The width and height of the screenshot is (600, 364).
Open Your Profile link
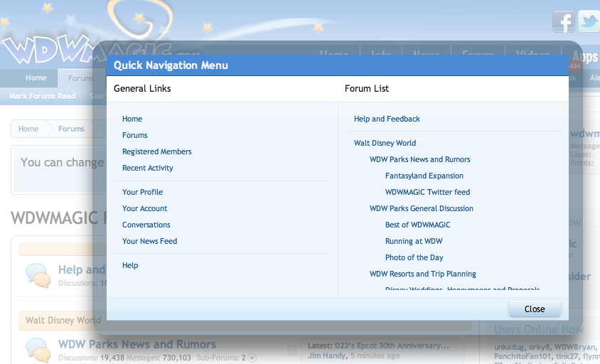[x=142, y=192]
